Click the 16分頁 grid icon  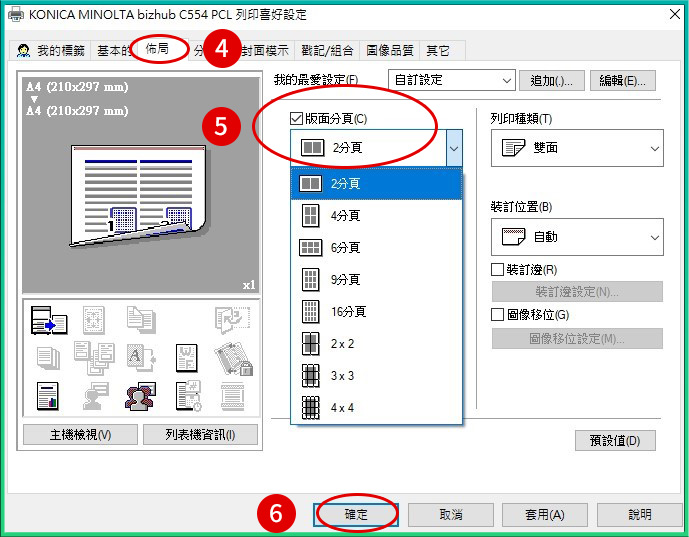pyautogui.click(x=310, y=312)
